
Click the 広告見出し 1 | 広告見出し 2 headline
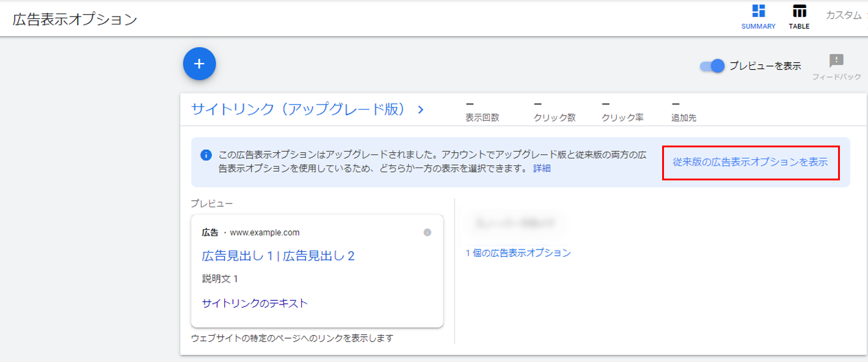coord(278,256)
